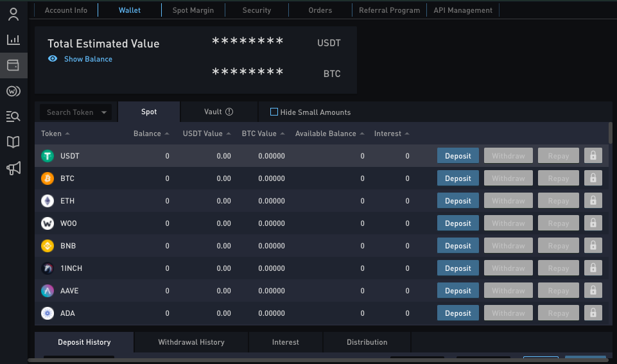Select the Vault wallet tab

point(219,112)
